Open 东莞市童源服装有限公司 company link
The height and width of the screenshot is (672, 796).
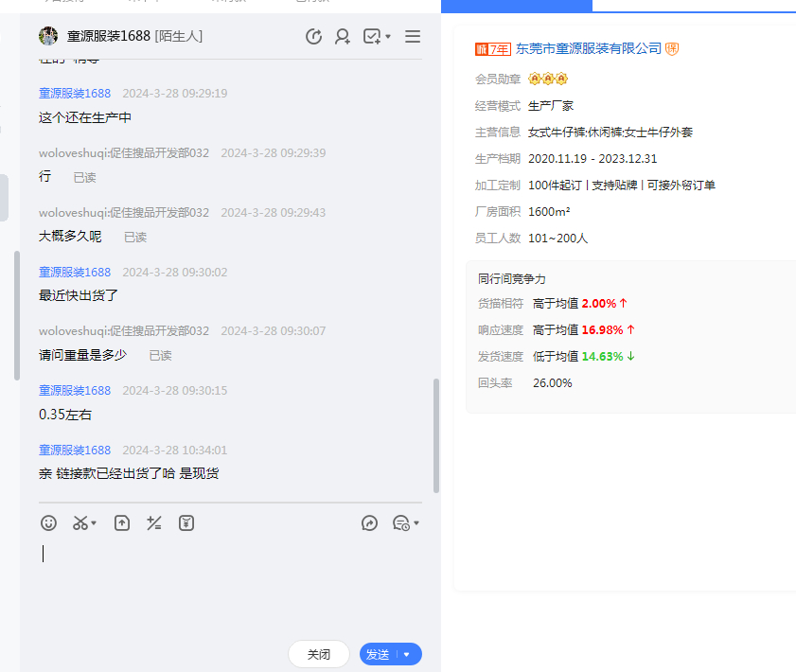point(588,48)
